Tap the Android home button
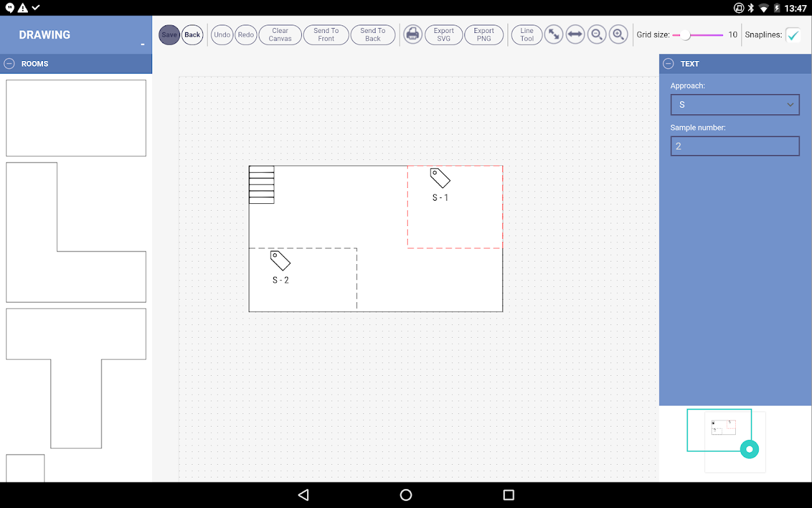812x508 pixels. point(406,495)
